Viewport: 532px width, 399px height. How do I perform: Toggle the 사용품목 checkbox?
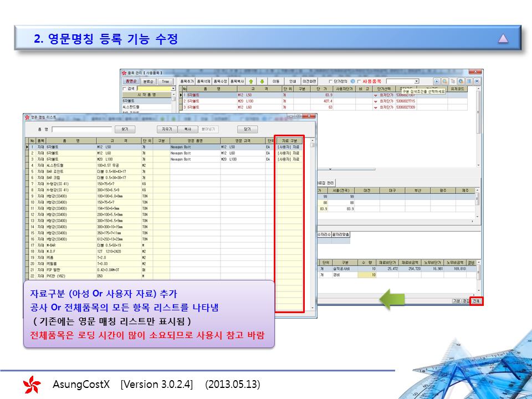(359, 81)
